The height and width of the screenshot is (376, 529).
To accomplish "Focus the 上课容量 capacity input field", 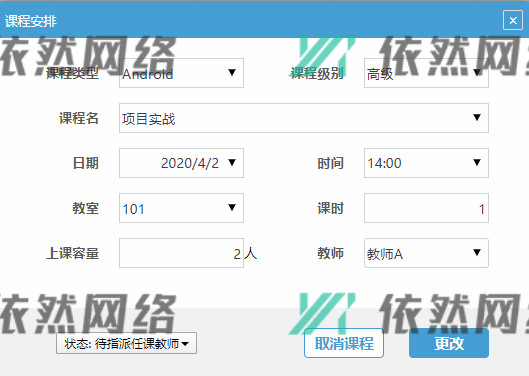I will pyautogui.click(x=181, y=253).
